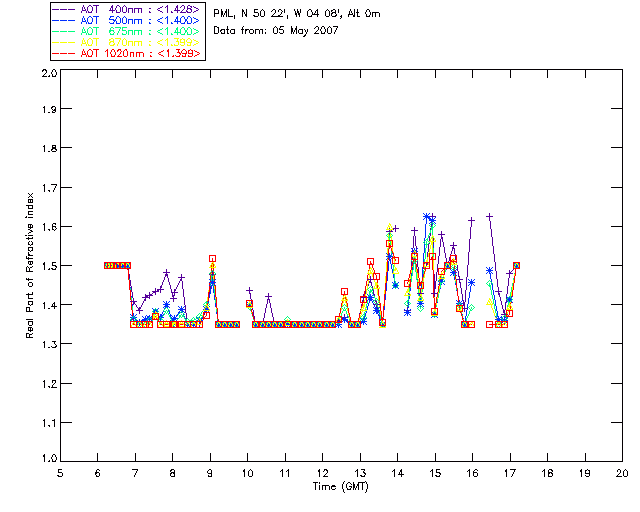The width and height of the screenshot is (640, 512).
Task: Click the AOT 870nm legend entry
Action: [127, 42]
